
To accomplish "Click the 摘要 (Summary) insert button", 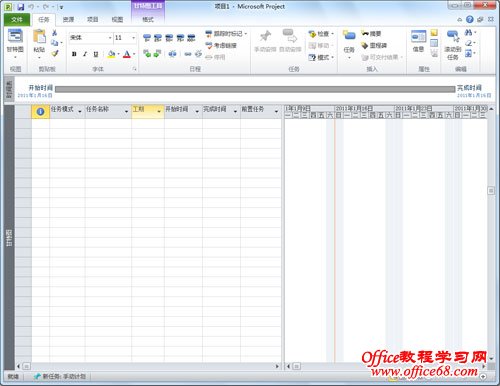I will tap(371, 34).
